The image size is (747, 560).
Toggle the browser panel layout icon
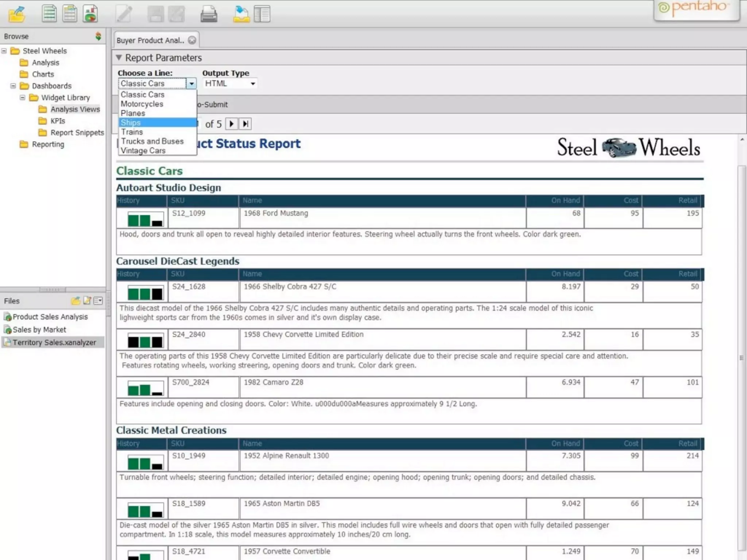(x=262, y=15)
